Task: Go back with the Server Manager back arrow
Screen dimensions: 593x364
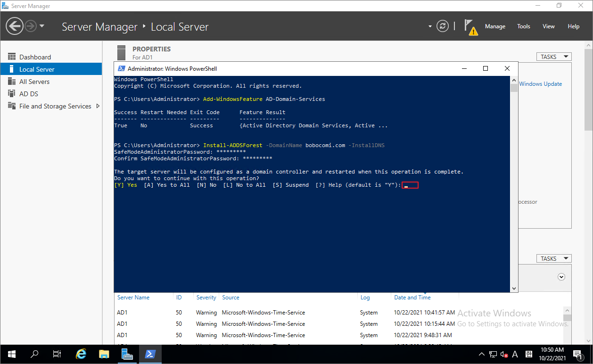Action: click(15, 26)
